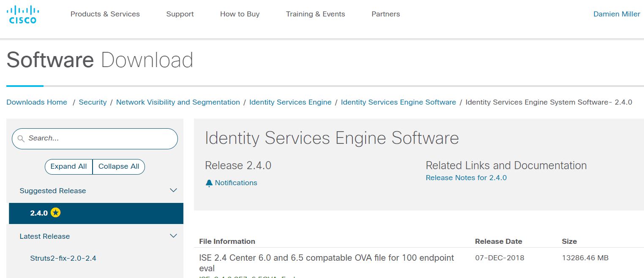Open the Notifications link

(x=236, y=183)
